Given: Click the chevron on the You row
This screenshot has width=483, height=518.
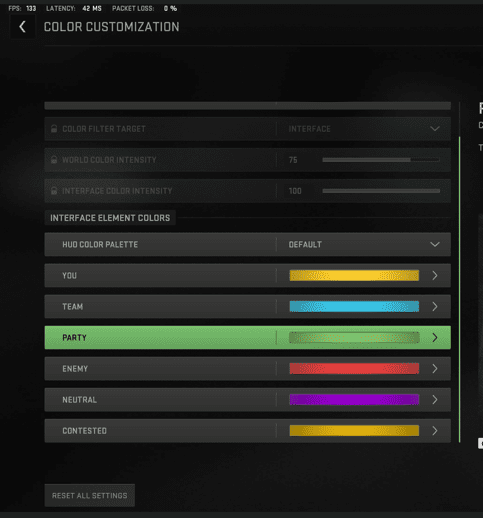Looking at the screenshot, I should tap(435, 276).
